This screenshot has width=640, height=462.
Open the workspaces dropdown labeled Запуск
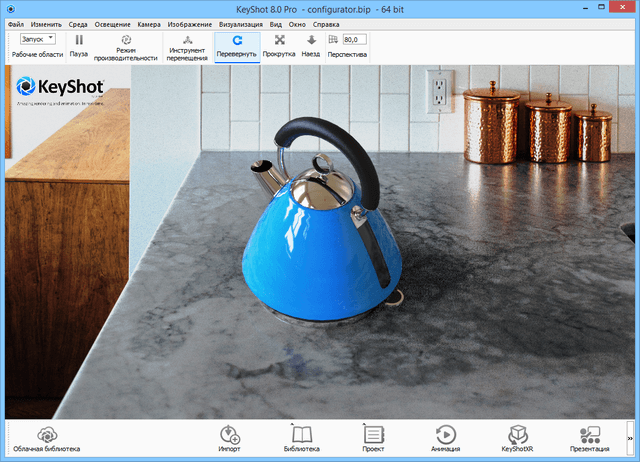tap(37, 38)
